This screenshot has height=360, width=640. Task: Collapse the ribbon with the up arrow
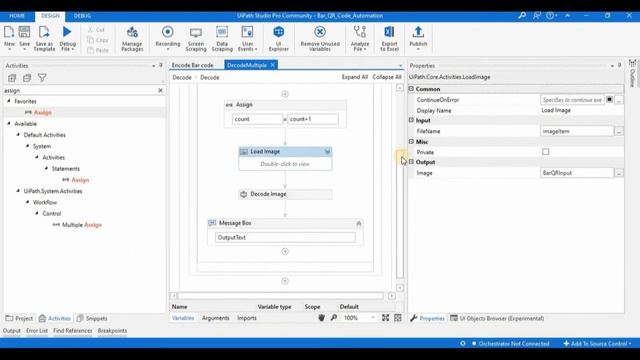click(x=567, y=16)
